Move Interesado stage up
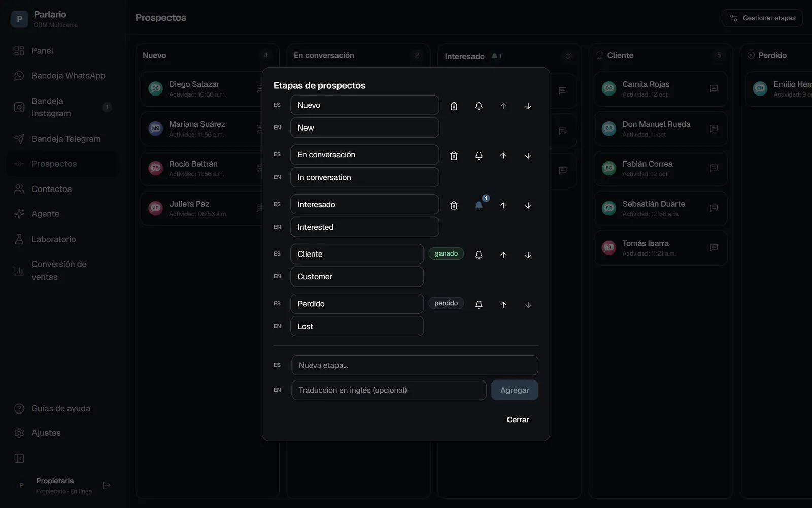Screen dimensions: 812x508 point(503,205)
